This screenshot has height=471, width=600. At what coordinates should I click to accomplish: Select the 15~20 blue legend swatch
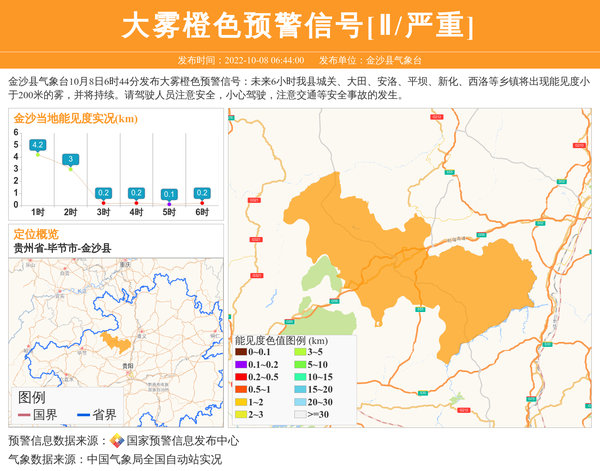pyautogui.click(x=299, y=389)
